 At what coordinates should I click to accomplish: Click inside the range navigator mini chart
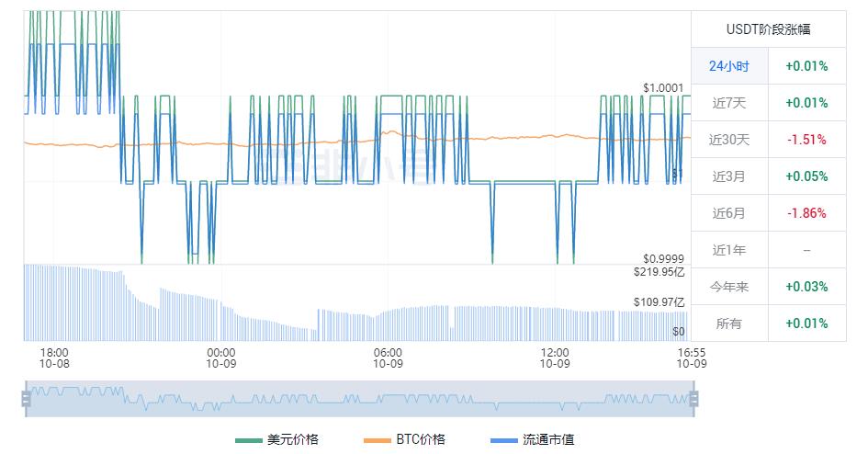[x=360, y=399]
